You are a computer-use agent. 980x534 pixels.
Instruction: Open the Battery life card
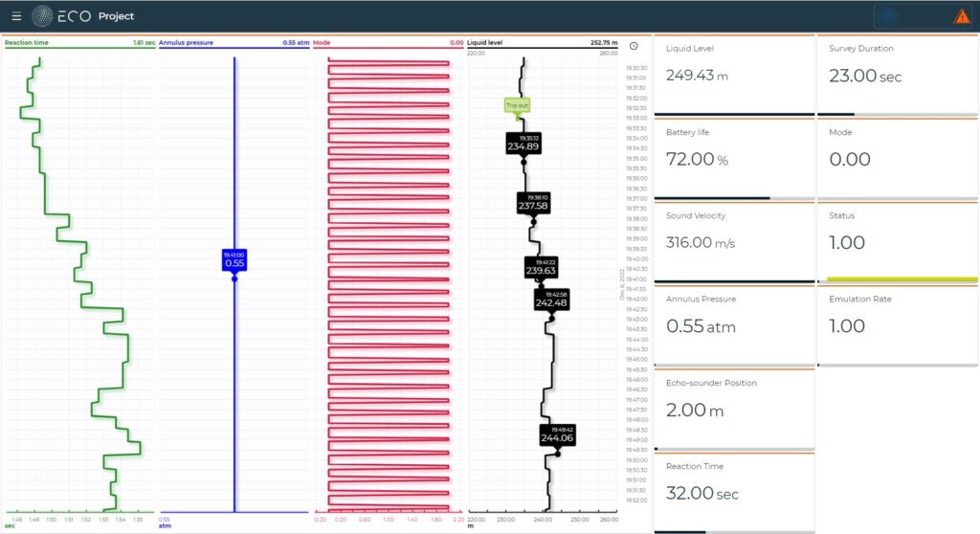(x=733, y=159)
